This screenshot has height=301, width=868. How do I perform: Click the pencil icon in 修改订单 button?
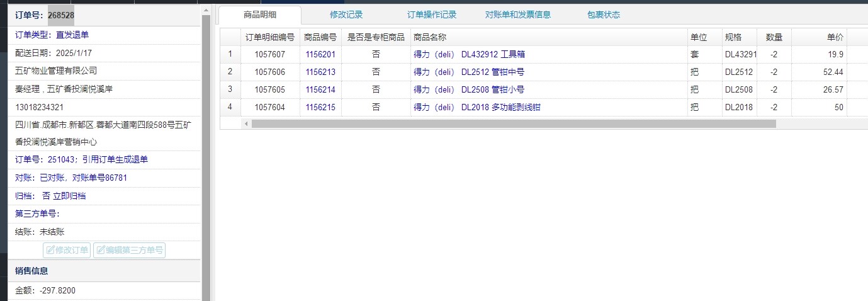coord(50,250)
